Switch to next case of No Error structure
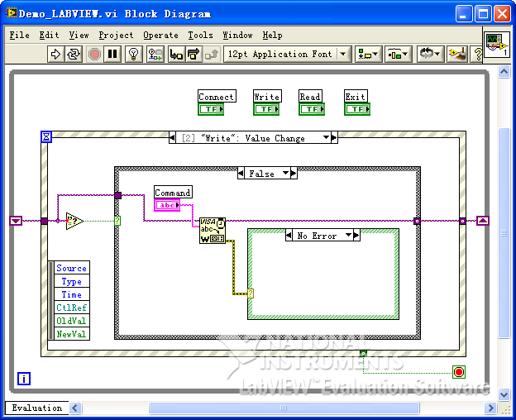The height and width of the screenshot is (420, 516). (x=356, y=235)
